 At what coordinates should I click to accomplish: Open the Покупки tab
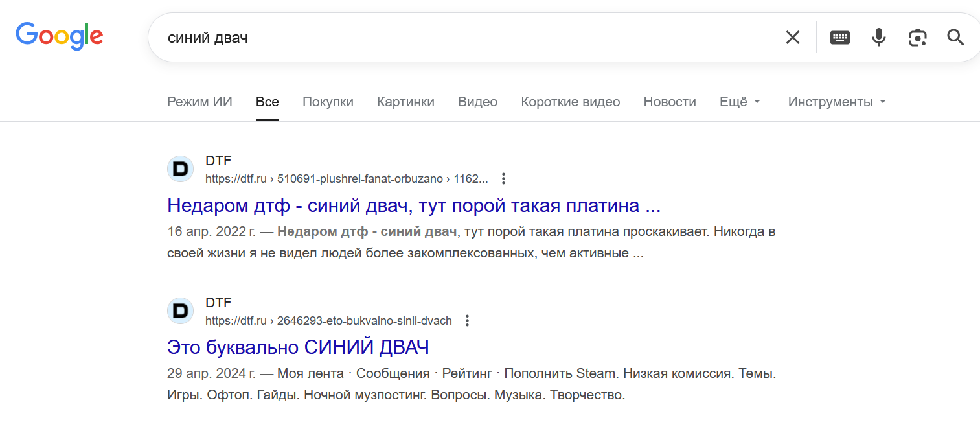pyautogui.click(x=328, y=102)
